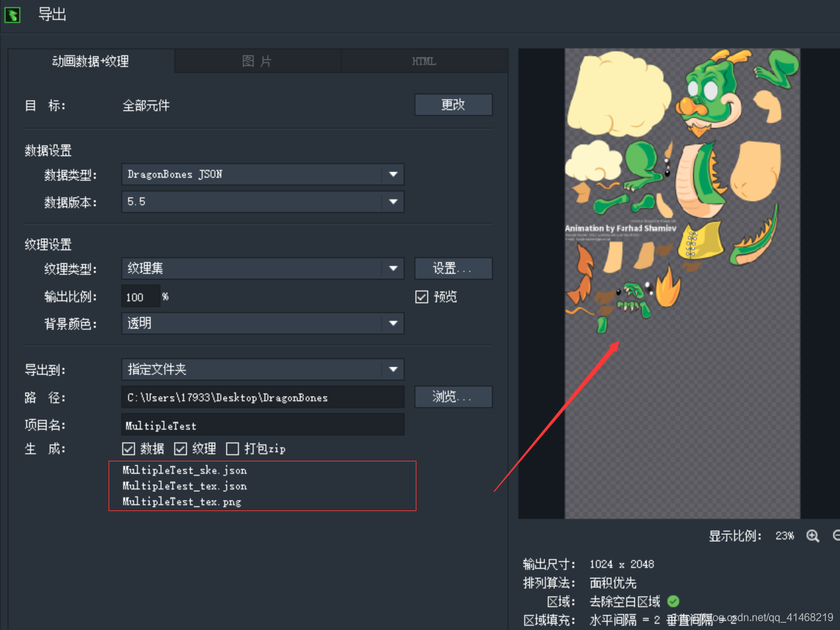The image size is (840, 630).
Task: Open the 数据版本 5.5 dropdown
Action: pyautogui.click(x=263, y=202)
